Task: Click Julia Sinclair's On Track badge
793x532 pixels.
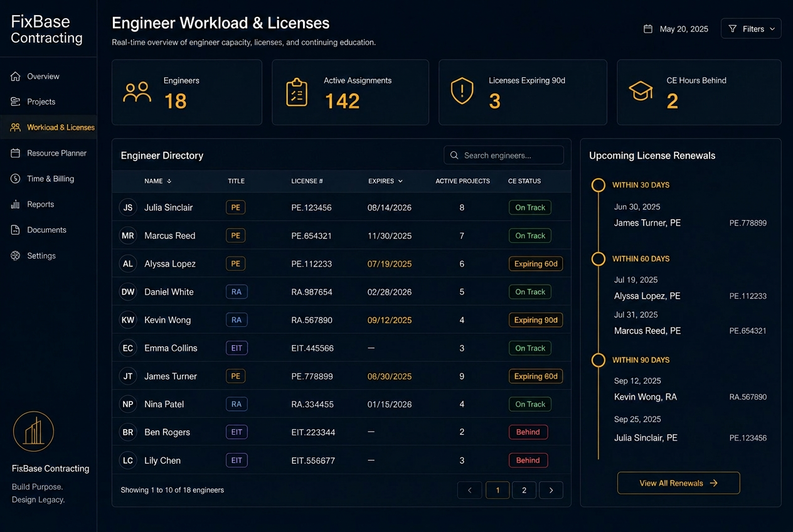Action: coord(530,207)
